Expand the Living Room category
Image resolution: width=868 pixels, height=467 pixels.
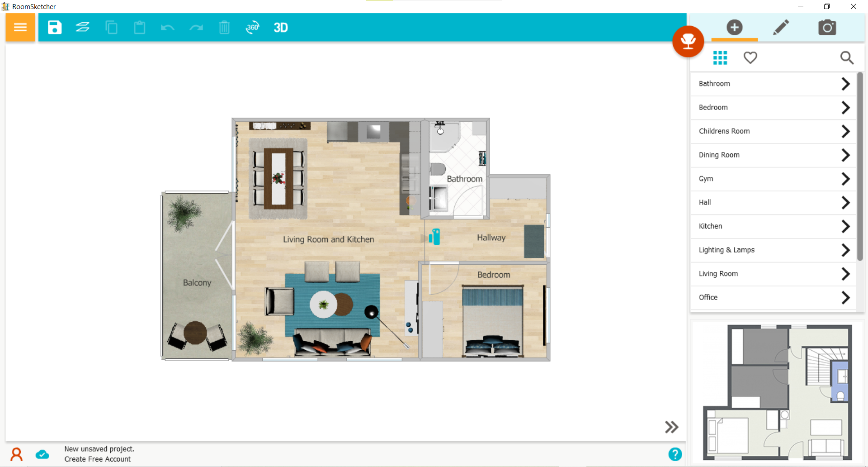click(x=774, y=274)
